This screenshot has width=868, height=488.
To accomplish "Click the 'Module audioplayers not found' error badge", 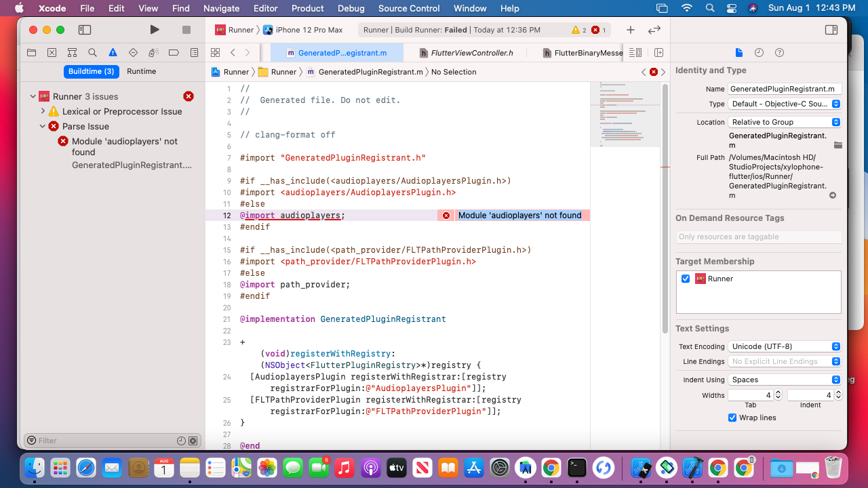I will pos(446,215).
